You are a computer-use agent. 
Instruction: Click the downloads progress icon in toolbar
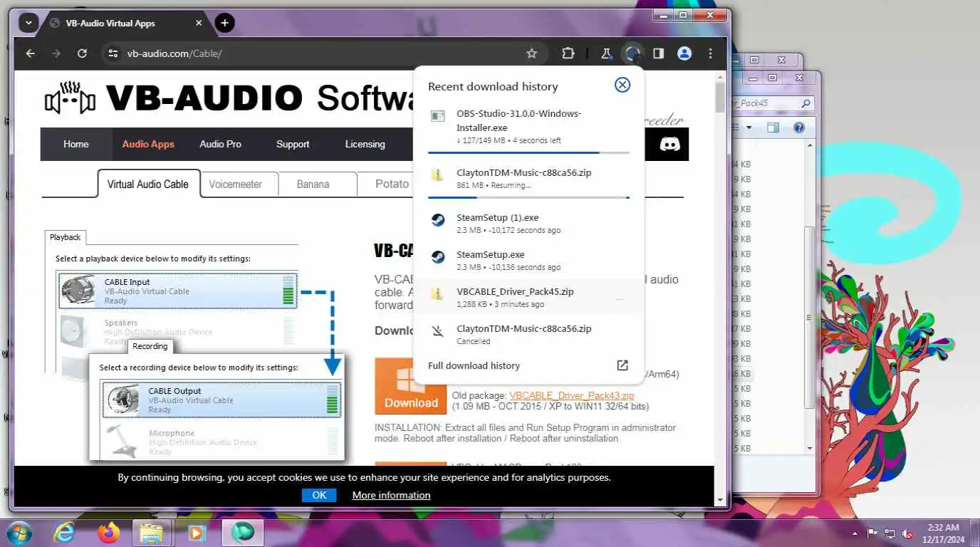632,53
